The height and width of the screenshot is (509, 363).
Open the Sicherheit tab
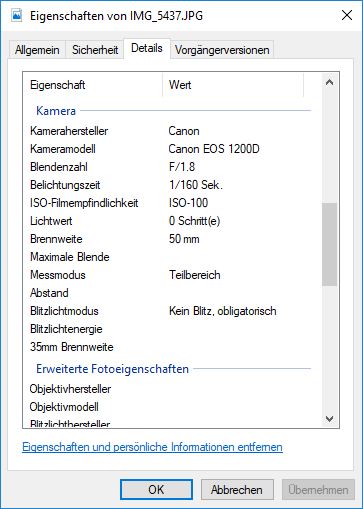95,50
